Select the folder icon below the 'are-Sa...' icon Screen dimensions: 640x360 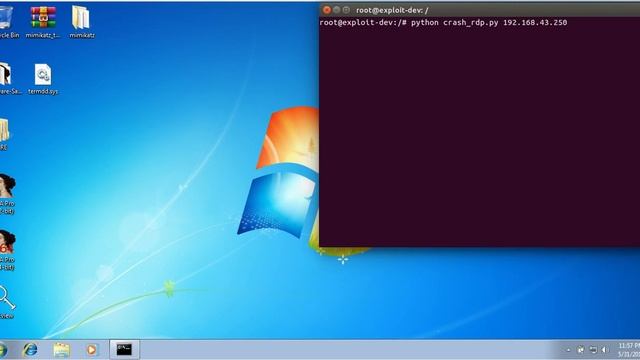(x=4, y=134)
